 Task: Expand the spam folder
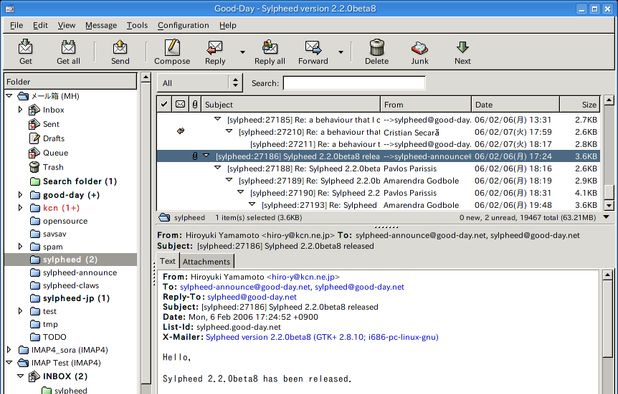(x=20, y=247)
